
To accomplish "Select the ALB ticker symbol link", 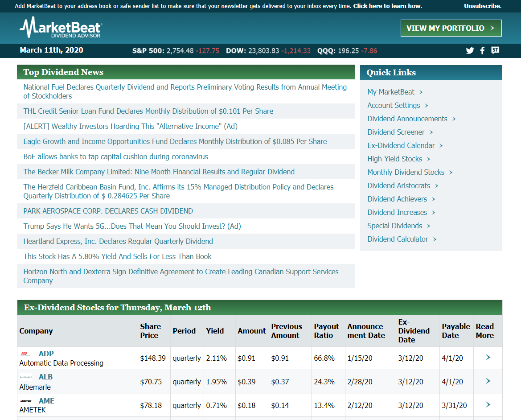I will pyautogui.click(x=45, y=377).
